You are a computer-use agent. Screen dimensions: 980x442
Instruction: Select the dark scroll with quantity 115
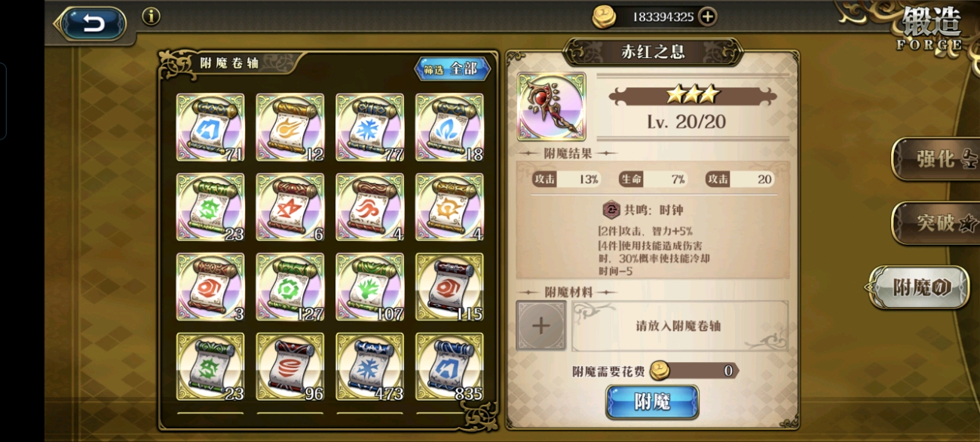(450, 287)
